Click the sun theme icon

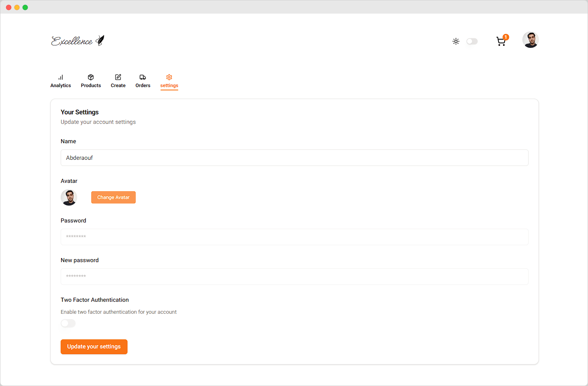[456, 41]
